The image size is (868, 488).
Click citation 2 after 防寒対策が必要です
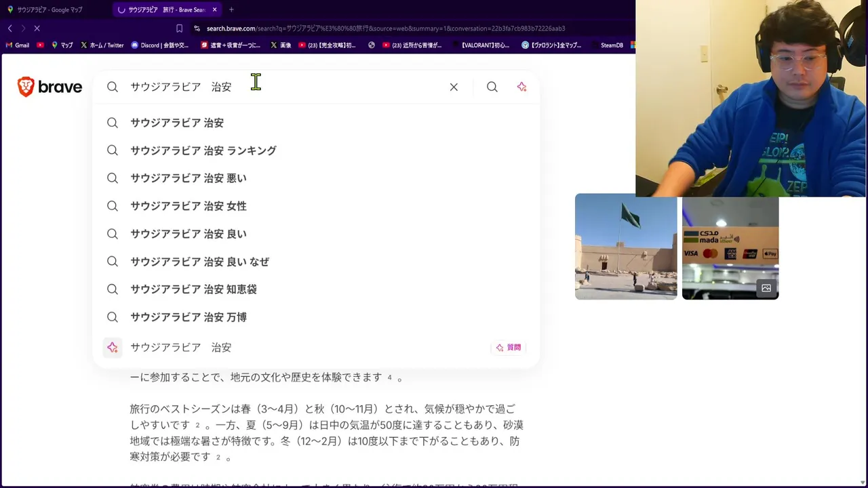pos(218,457)
